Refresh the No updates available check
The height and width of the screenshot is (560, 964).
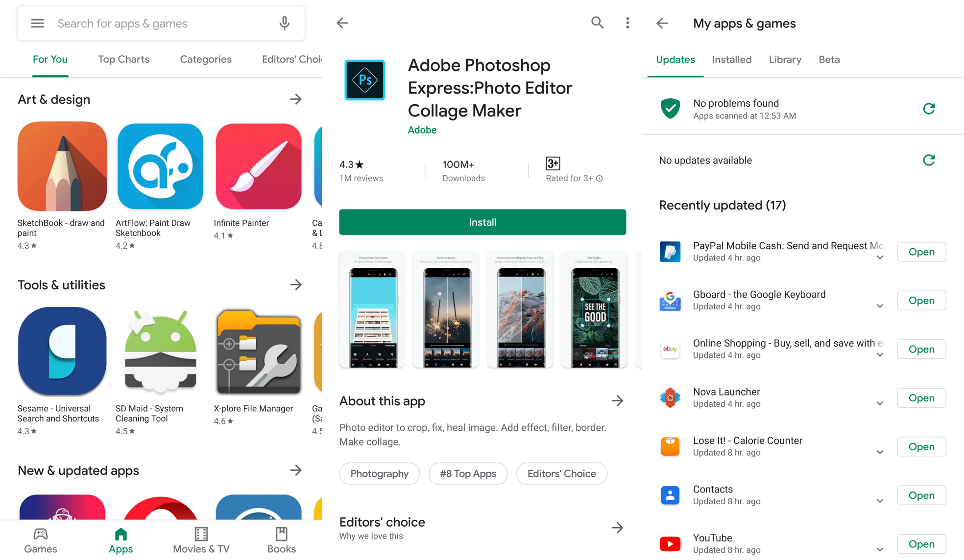point(929,160)
